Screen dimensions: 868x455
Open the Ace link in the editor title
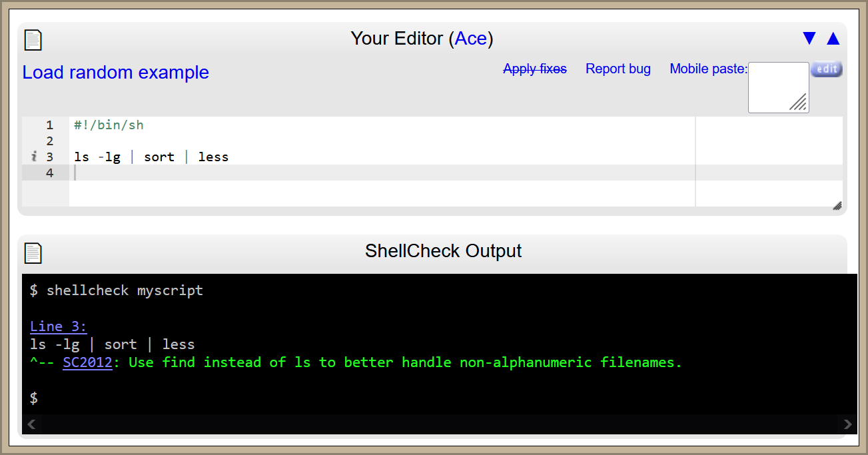(471, 39)
